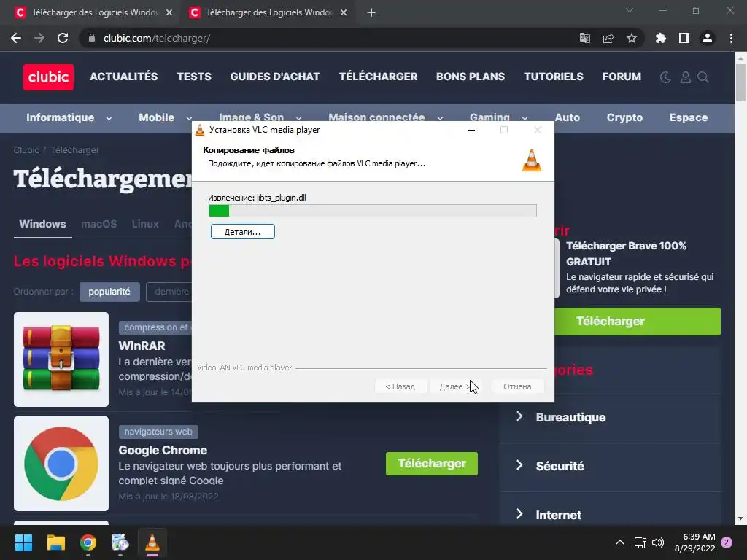
Task: Reload the clubic page
Action: tap(63, 38)
